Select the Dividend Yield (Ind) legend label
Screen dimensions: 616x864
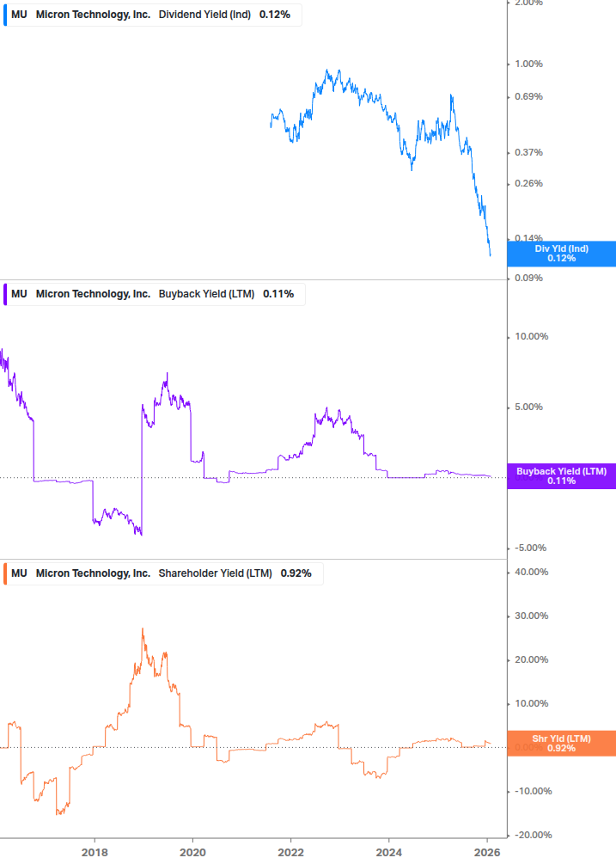[x=204, y=14]
